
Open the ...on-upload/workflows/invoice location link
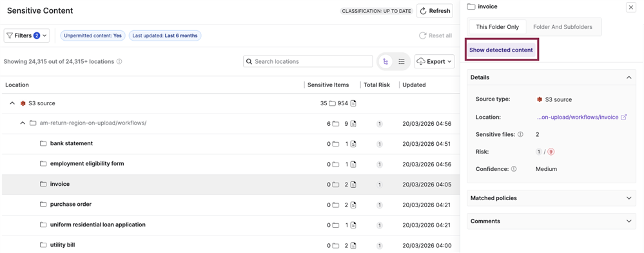(x=578, y=117)
